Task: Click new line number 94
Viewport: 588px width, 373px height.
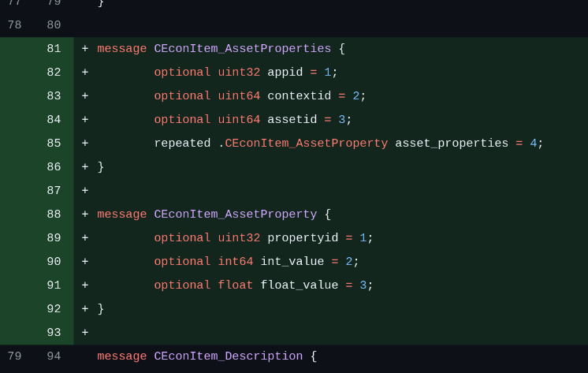Action: click(x=54, y=356)
